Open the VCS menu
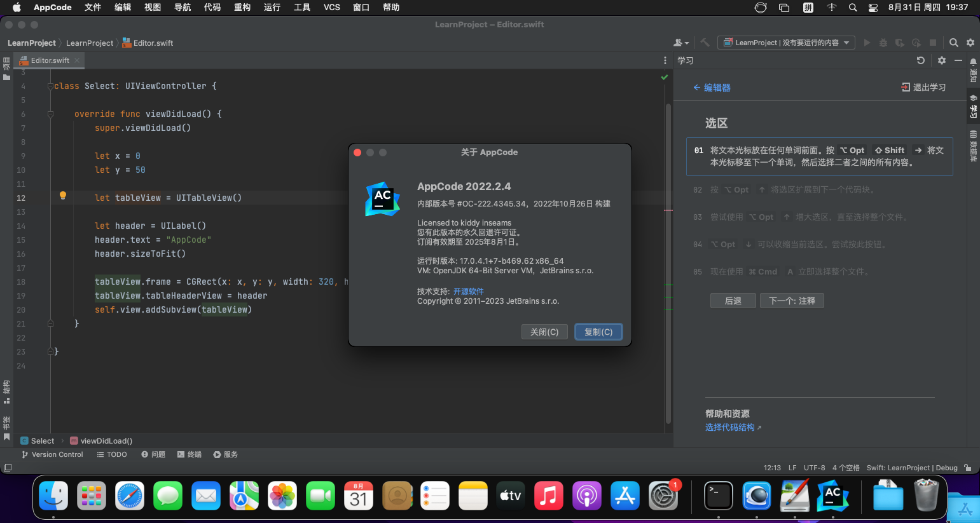 (x=332, y=8)
